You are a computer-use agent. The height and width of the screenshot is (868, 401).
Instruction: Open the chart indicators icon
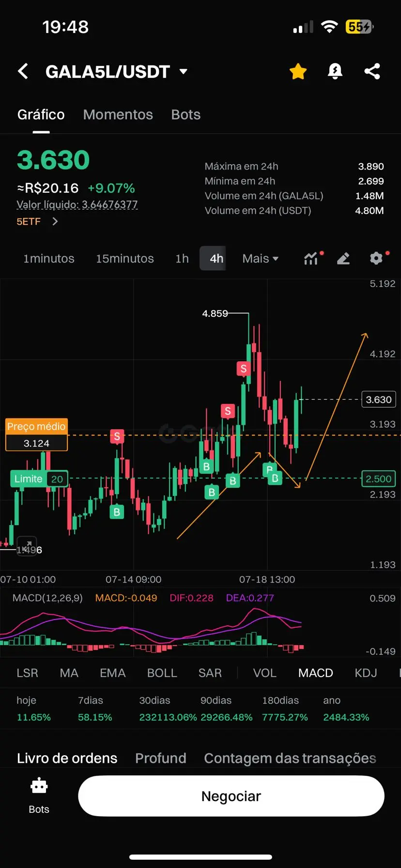(311, 258)
